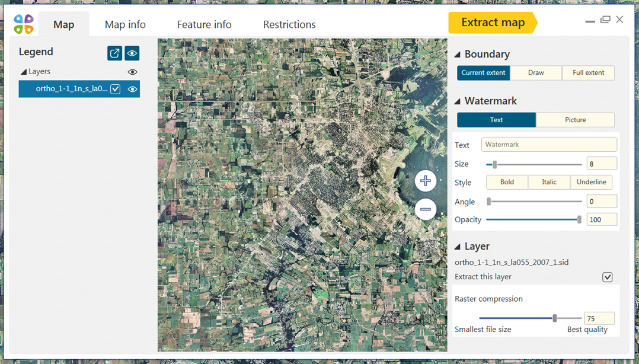
Task: Toggle Italic watermark style
Action: click(549, 182)
